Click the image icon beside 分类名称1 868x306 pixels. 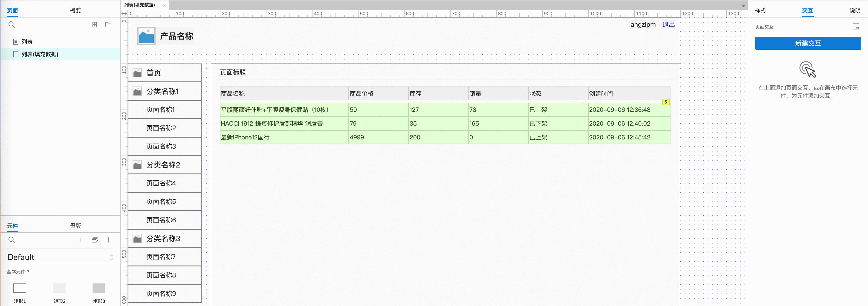tap(137, 91)
